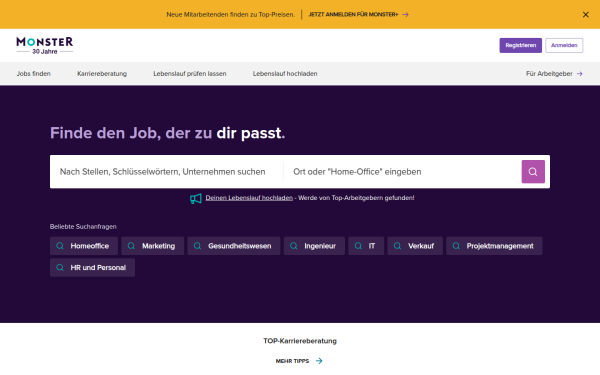
Task: Open the MEHR TIPPS link
Action: tap(299, 361)
